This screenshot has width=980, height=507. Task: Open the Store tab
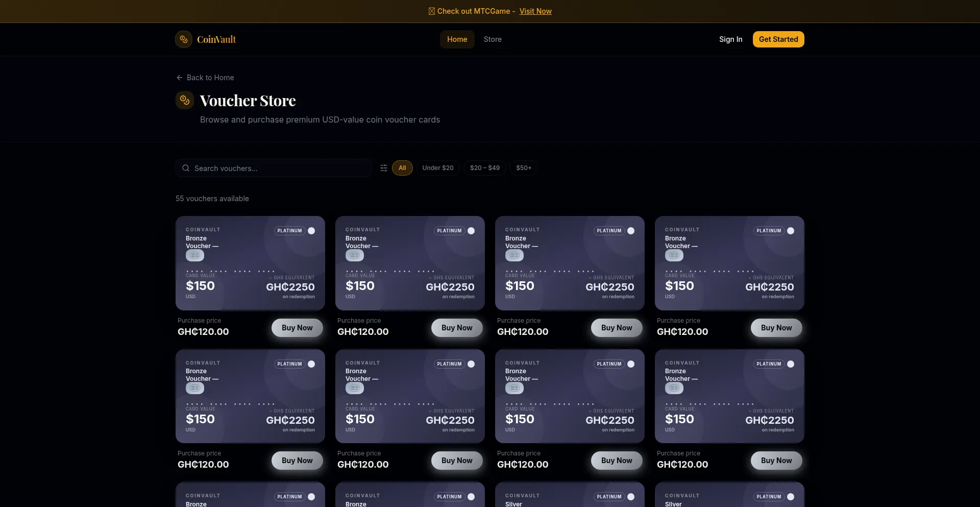[493, 39]
